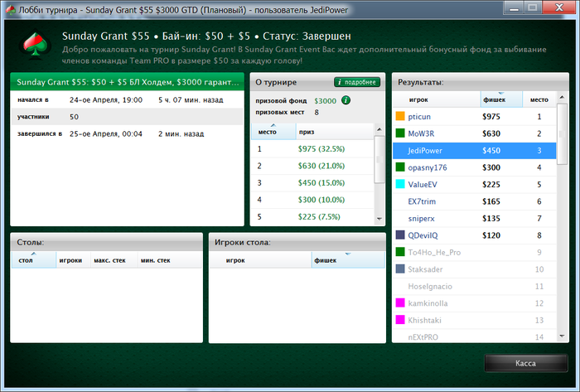The image size is (580, 392).
Task: Click the green prize pool info icon
Action: pyautogui.click(x=346, y=100)
